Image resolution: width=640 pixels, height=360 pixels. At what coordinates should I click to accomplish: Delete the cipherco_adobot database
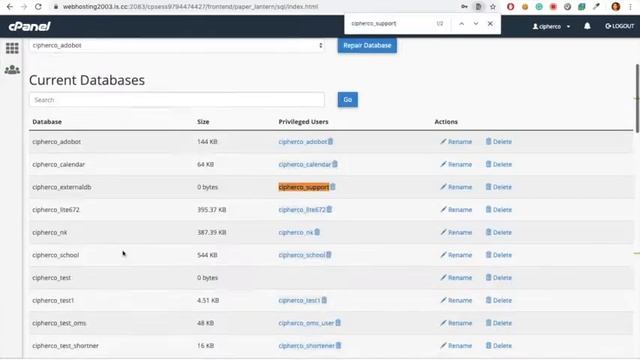[x=498, y=142]
